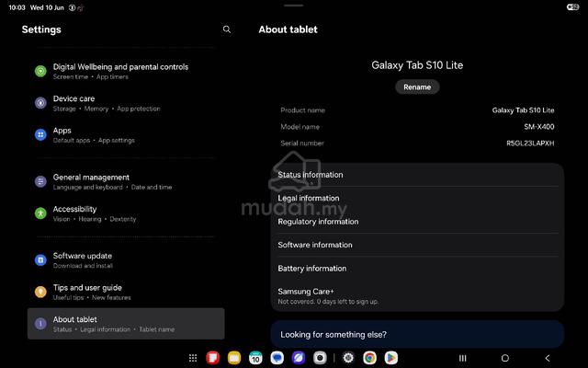The image size is (588, 368).
Task: Tap the Rename button
Action: [x=417, y=87]
